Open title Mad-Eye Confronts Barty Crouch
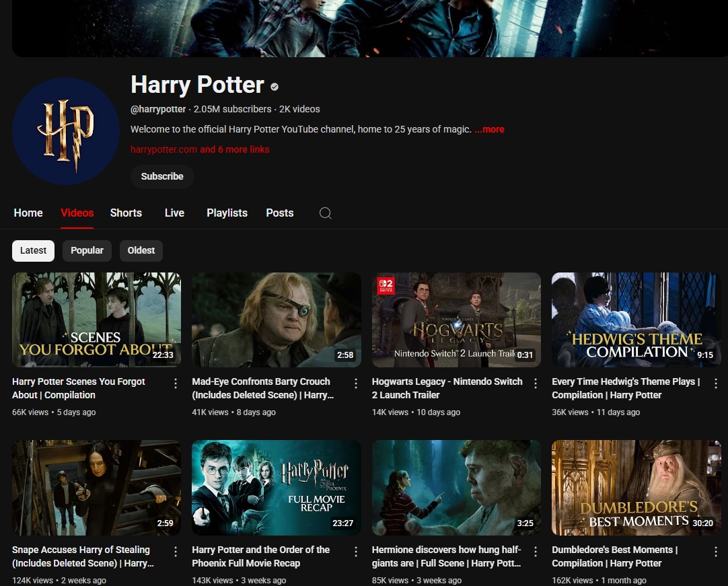Viewport: 728px width, 586px height. coord(263,388)
